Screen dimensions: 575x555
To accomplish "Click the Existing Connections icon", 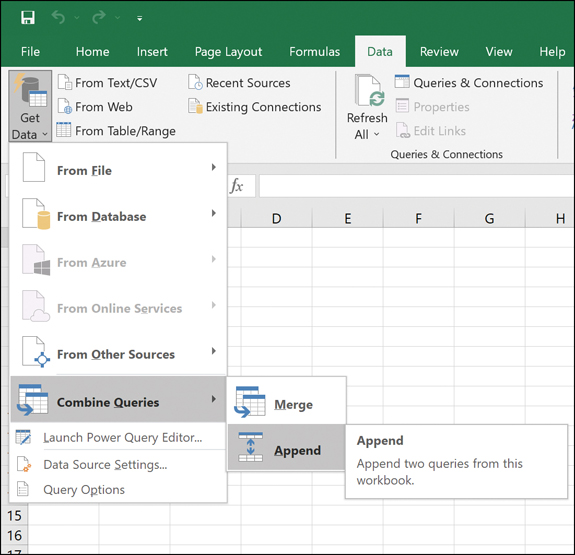I will click(195, 106).
